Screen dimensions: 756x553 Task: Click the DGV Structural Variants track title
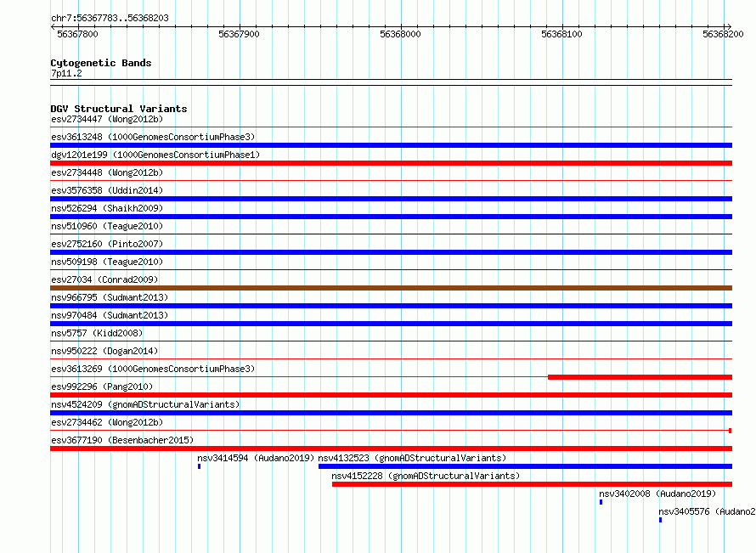point(119,109)
